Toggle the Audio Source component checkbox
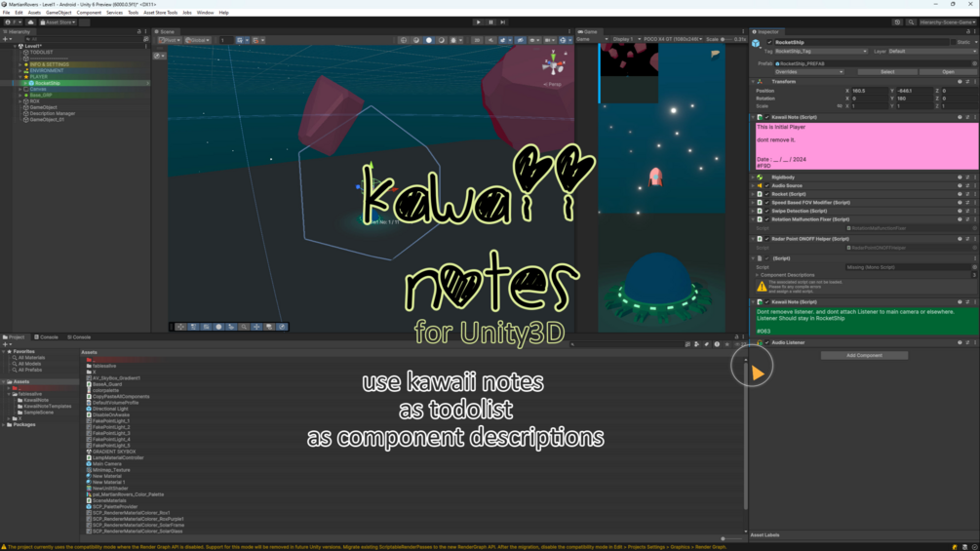 (767, 185)
